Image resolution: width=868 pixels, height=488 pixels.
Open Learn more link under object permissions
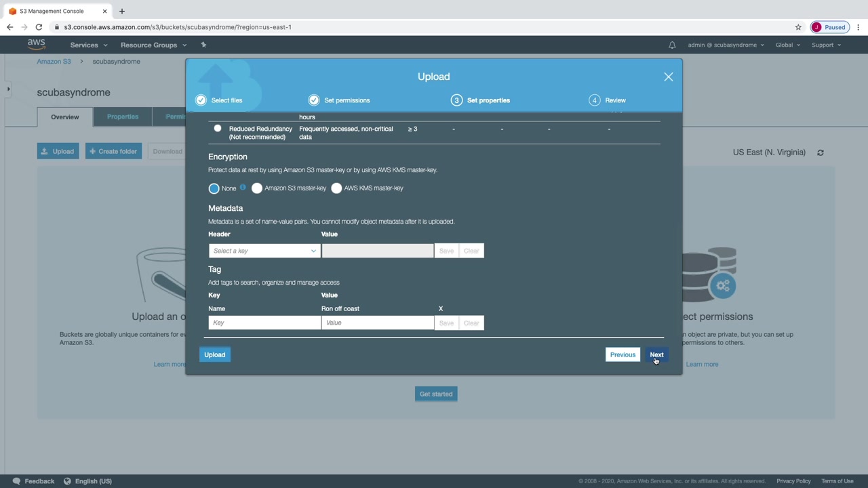click(x=702, y=365)
